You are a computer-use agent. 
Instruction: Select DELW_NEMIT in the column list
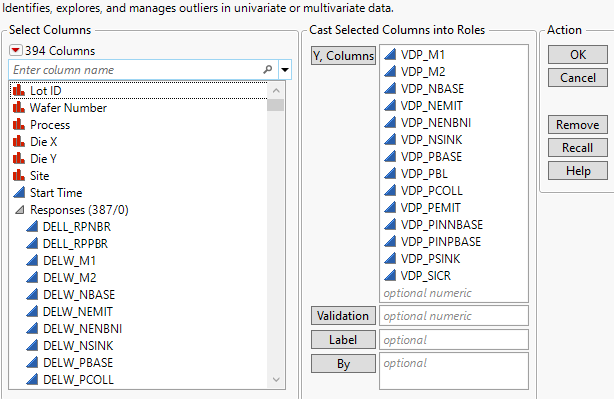[138, 312]
